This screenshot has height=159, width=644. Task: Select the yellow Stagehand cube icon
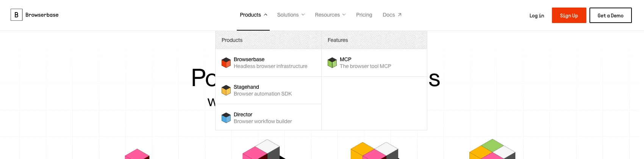[226, 90]
